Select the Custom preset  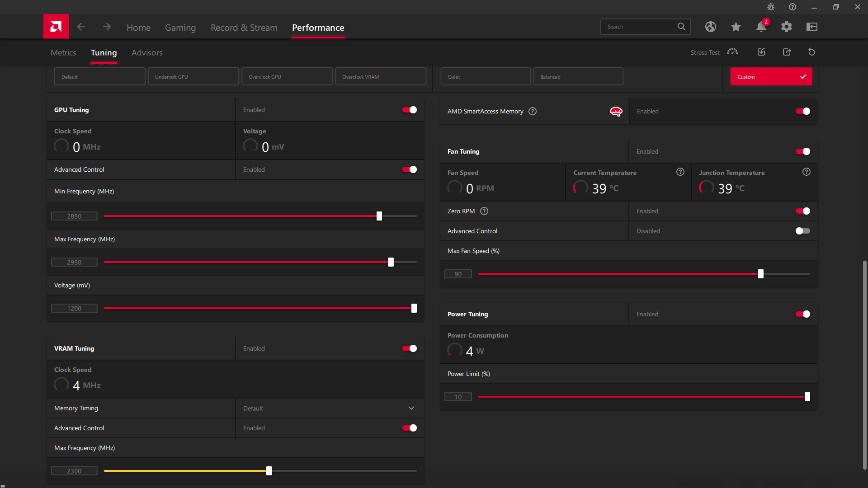pyautogui.click(x=771, y=76)
